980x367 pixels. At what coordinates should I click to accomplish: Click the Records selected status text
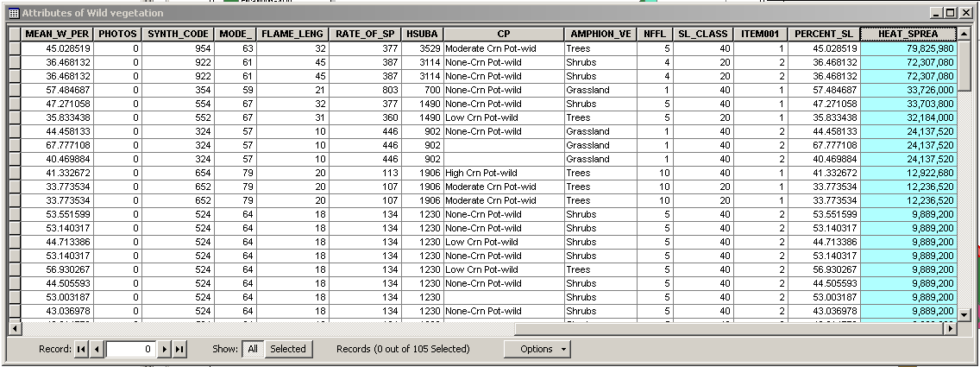coord(403,349)
